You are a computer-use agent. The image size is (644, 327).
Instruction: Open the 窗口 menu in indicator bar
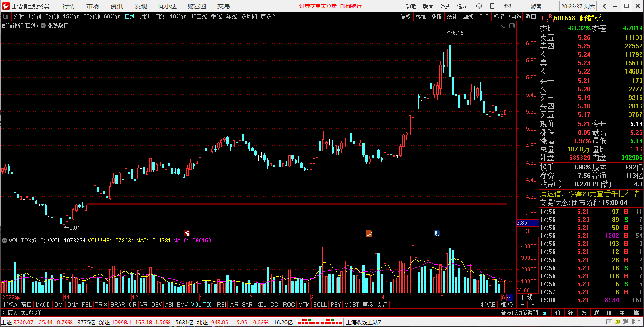point(27,305)
